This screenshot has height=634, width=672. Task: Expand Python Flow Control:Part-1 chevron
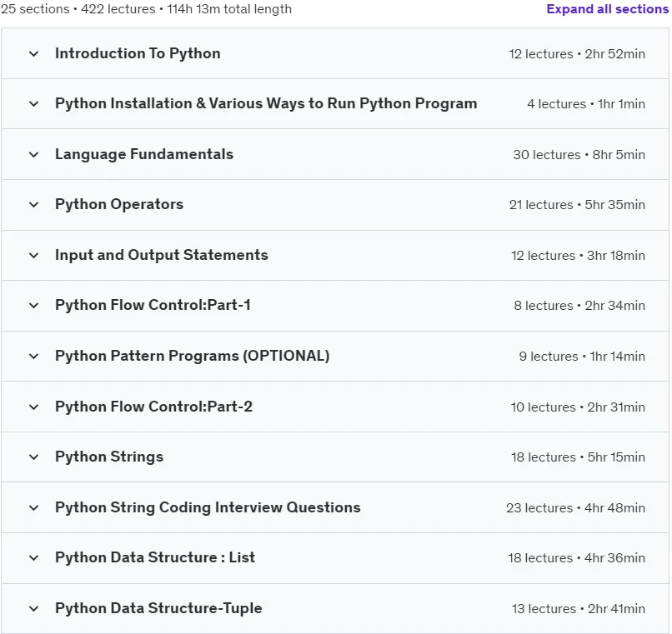[34, 306]
